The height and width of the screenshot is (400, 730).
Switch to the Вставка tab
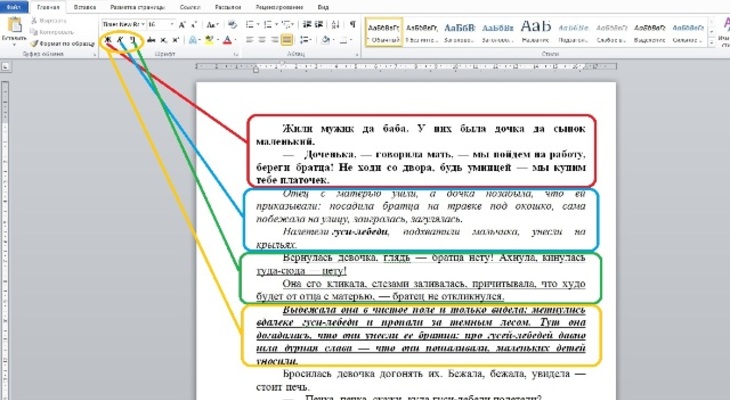pyautogui.click(x=84, y=7)
